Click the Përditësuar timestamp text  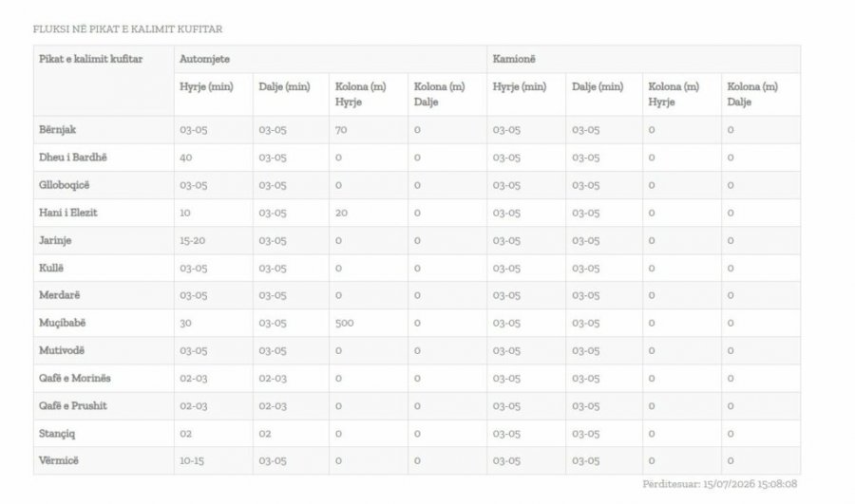tap(720, 484)
